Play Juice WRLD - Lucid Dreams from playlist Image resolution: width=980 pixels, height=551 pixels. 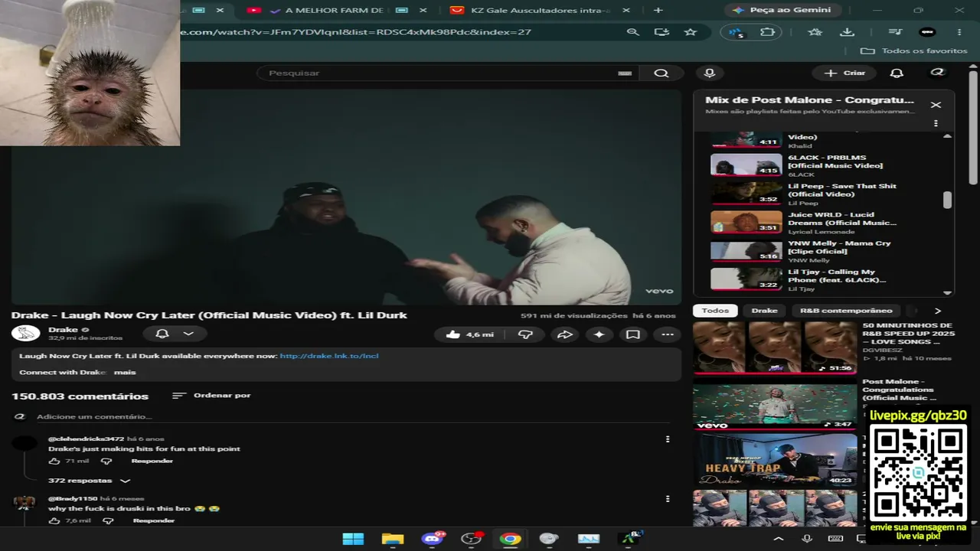pos(823,223)
